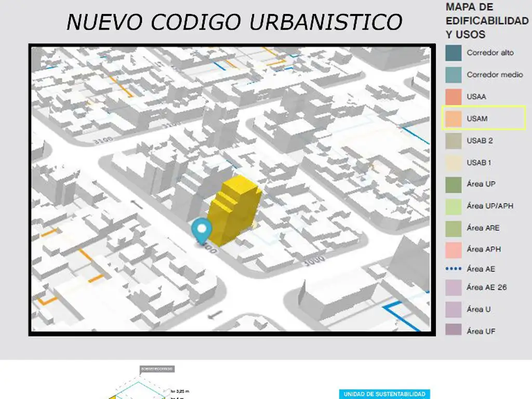The height and width of the screenshot is (399, 532).
Task: Select the USAB 1 legend label
Action: (478, 163)
